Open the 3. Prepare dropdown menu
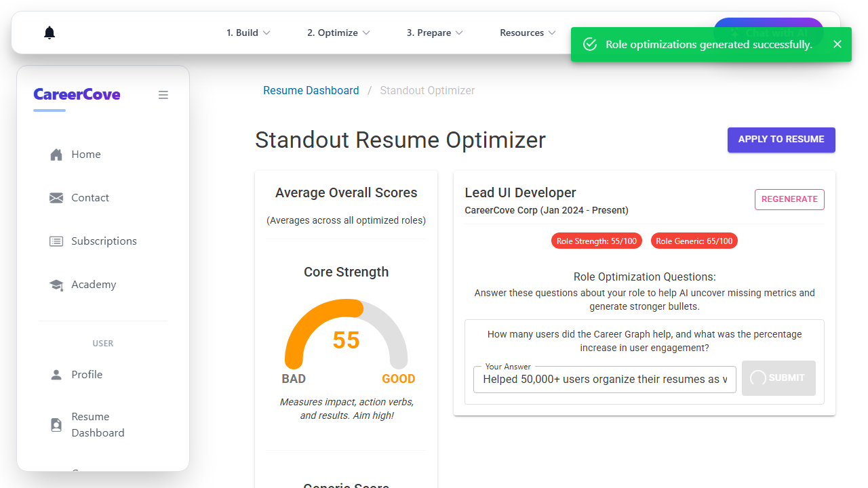Image resolution: width=868 pixels, height=488 pixels. [435, 33]
